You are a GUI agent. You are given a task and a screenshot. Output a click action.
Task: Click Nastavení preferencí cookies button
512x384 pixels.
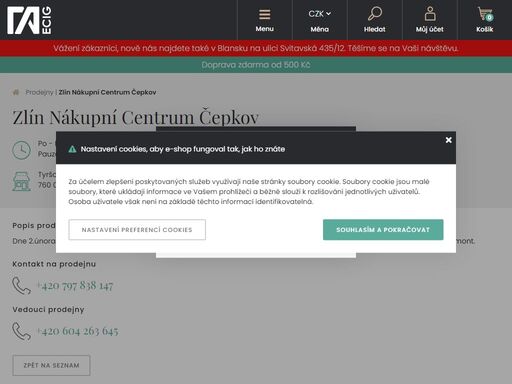pyautogui.click(x=137, y=230)
